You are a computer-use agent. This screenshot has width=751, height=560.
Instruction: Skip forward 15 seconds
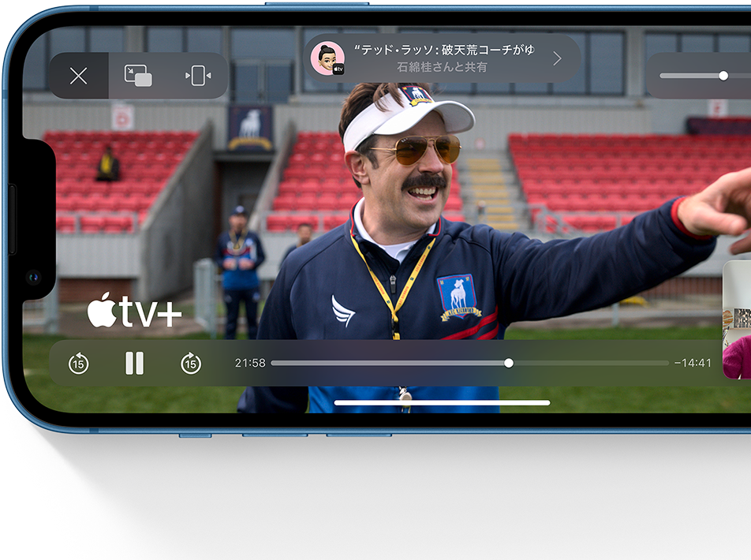coord(191,364)
